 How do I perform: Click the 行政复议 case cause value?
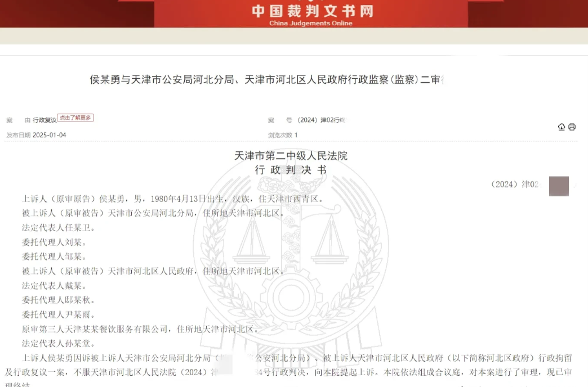[44, 120]
